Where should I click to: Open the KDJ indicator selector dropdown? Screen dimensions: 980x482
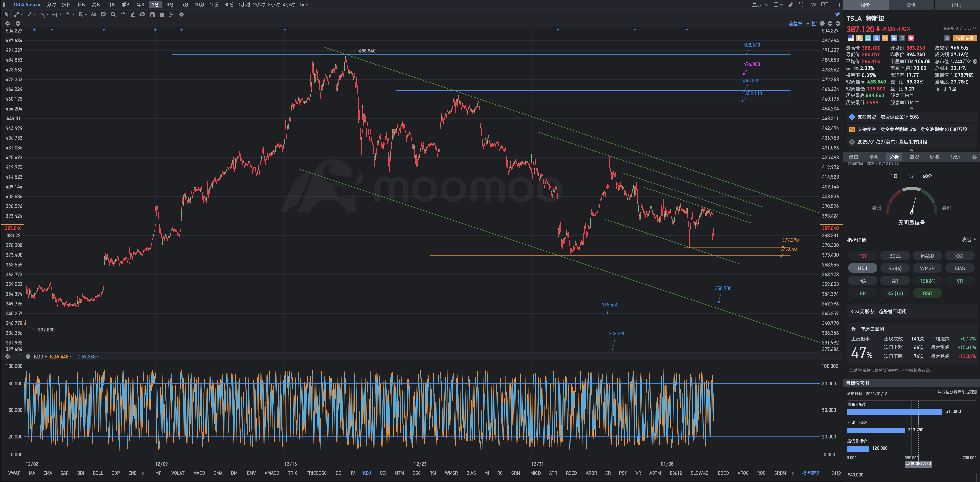[x=40, y=357]
